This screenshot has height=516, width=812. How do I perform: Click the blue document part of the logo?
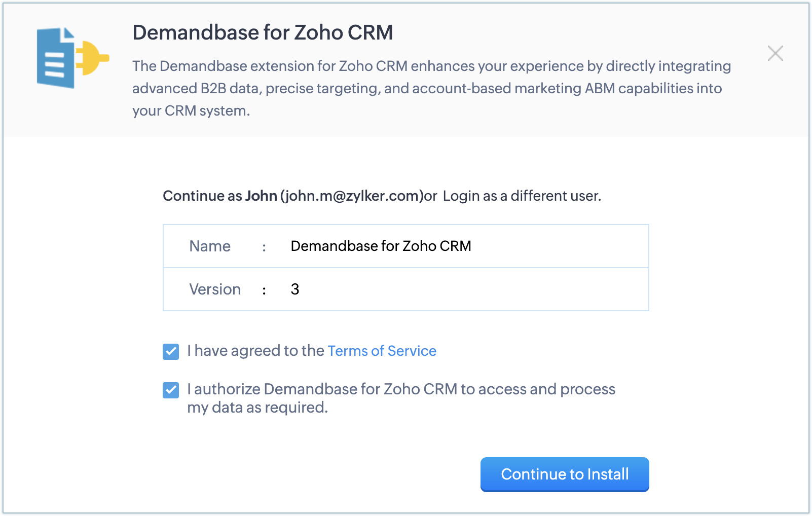click(x=54, y=60)
